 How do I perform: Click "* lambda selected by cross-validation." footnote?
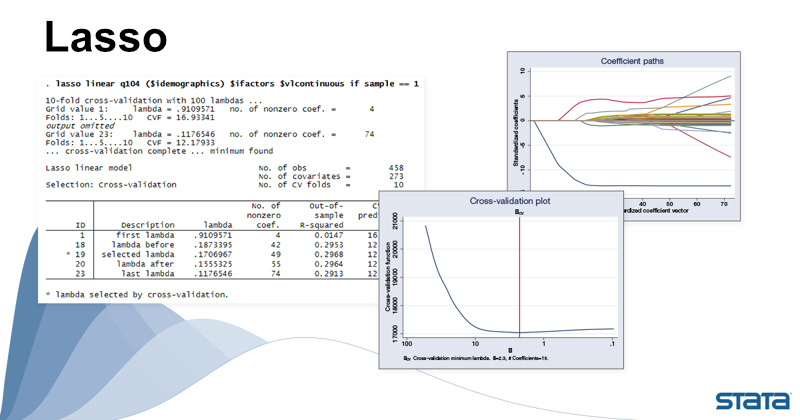click(137, 294)
